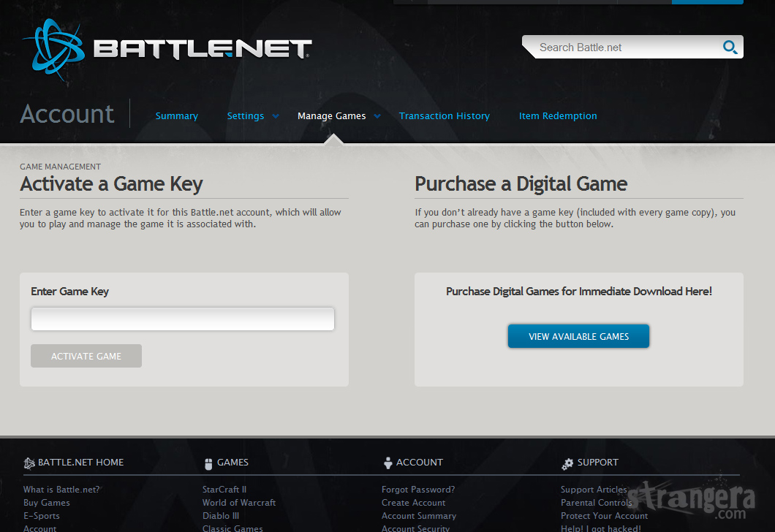Click the Games mouse icon in footer
775x532 pixels.
208,463
